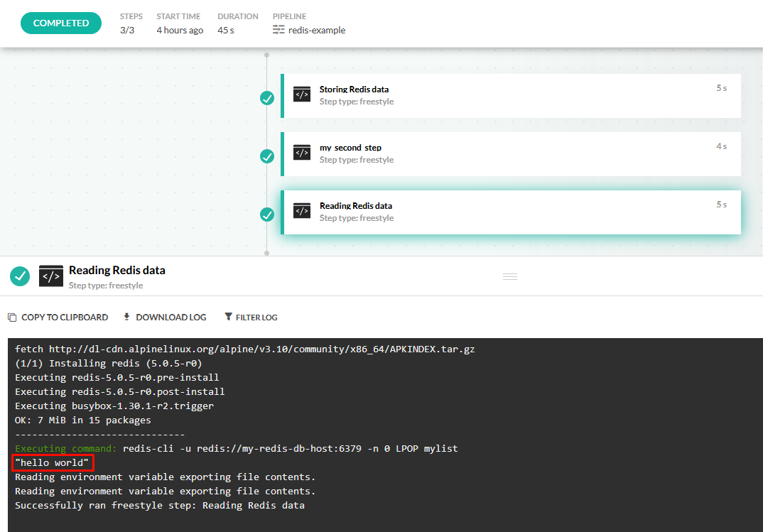Open the my second step card
The height and width of the screenshot is (532, 763).
coord(512,153)
